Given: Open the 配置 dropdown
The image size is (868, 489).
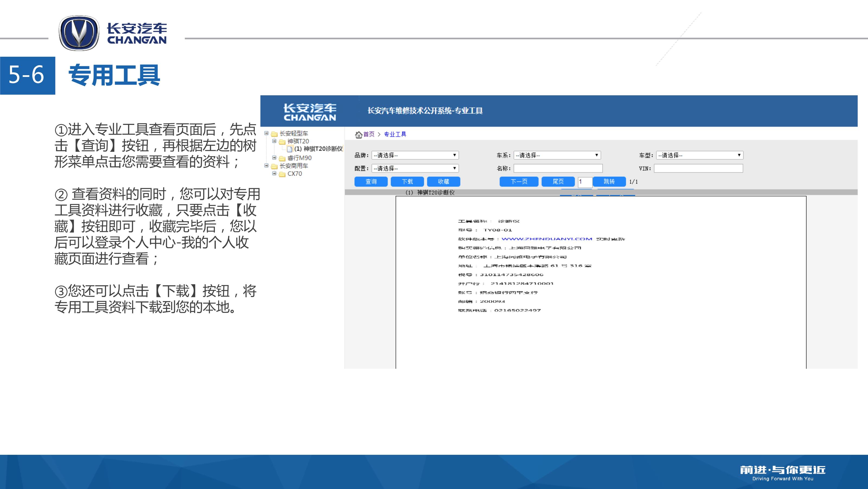Looking at the screenshot, I should coord(415,168).
